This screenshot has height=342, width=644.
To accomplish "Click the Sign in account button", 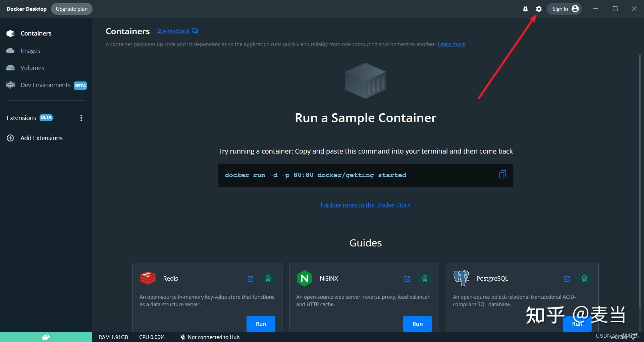I will (565, 9).
